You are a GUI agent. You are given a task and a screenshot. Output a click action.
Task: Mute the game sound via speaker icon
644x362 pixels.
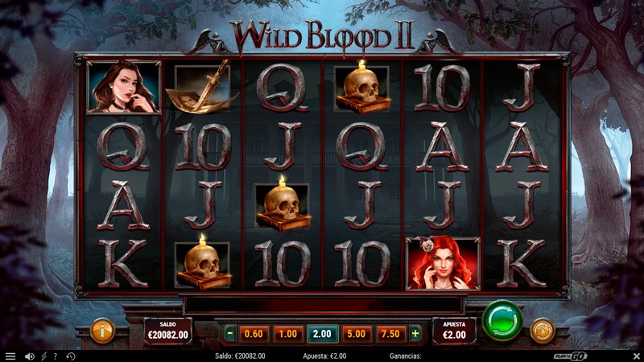point(29,356)
